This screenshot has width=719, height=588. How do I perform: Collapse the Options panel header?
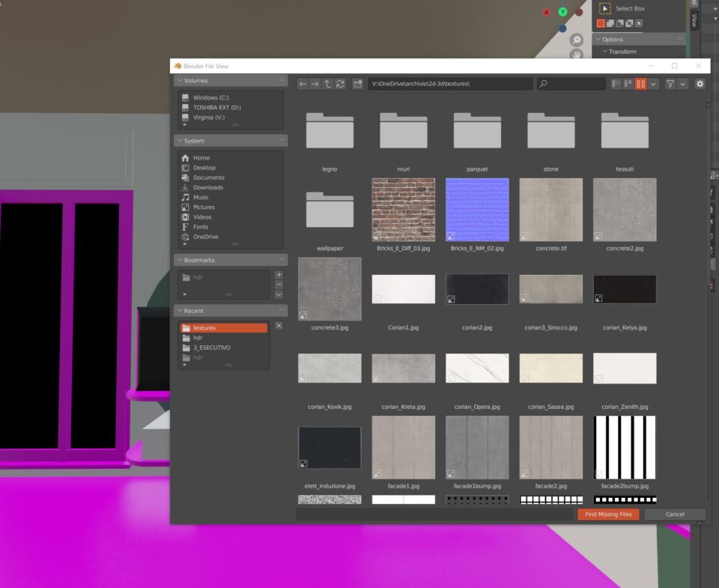(598, 40)
